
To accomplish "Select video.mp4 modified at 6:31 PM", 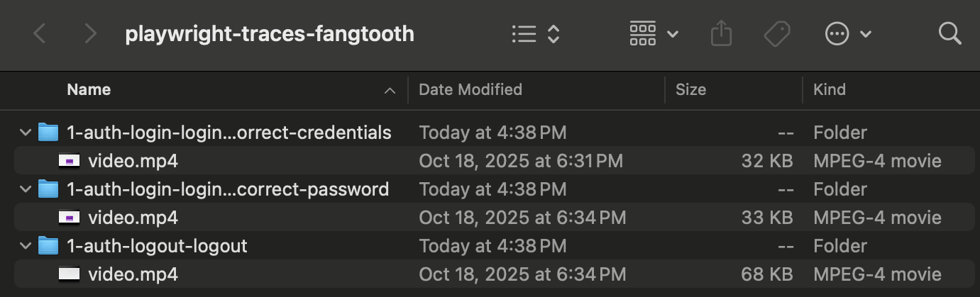I will [133, 161].
